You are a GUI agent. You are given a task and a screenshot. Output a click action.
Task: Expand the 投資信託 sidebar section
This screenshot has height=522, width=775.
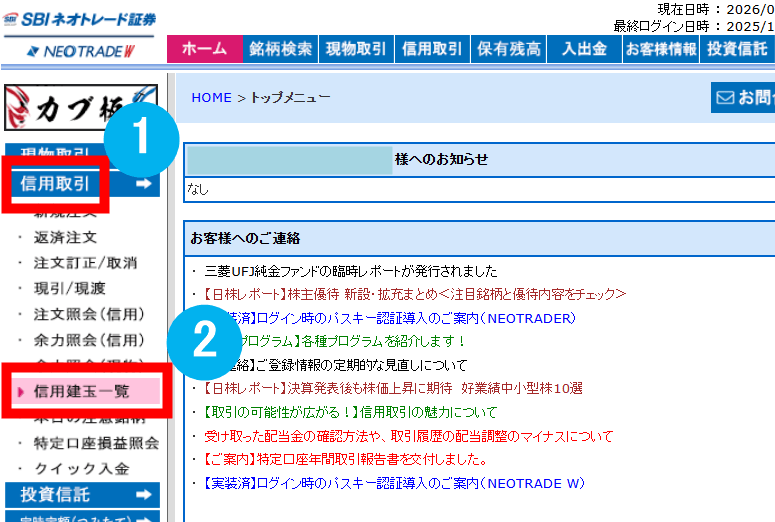82,495
